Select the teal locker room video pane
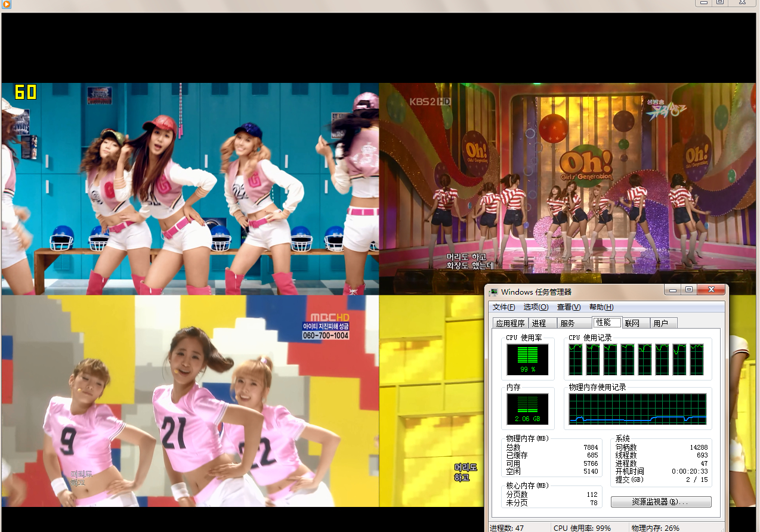Viewport: 760px width, 532px height. click(x=190, y=189)
